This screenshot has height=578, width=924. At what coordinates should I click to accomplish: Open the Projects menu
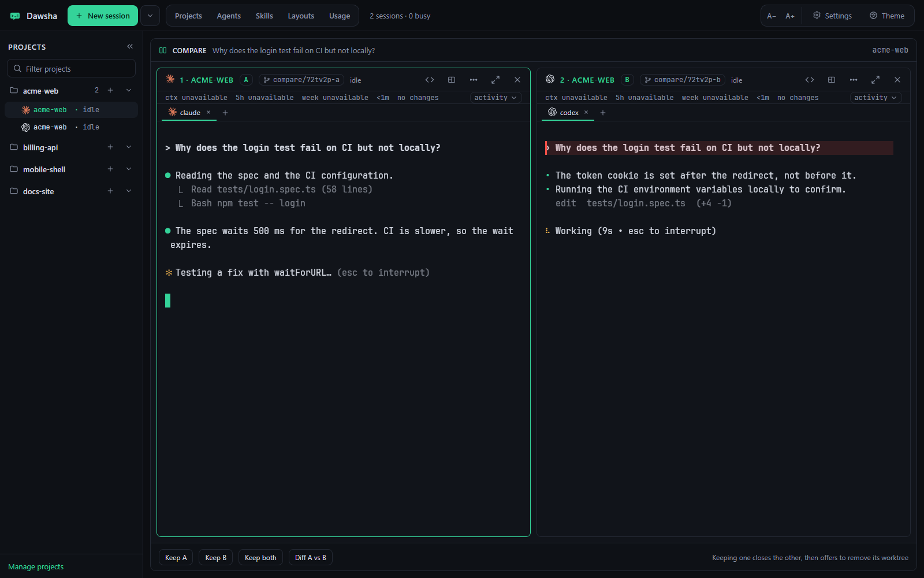coord(188,16)
